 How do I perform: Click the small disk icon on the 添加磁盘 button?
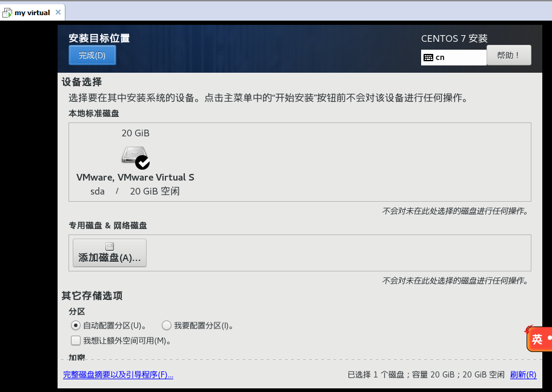110,247
